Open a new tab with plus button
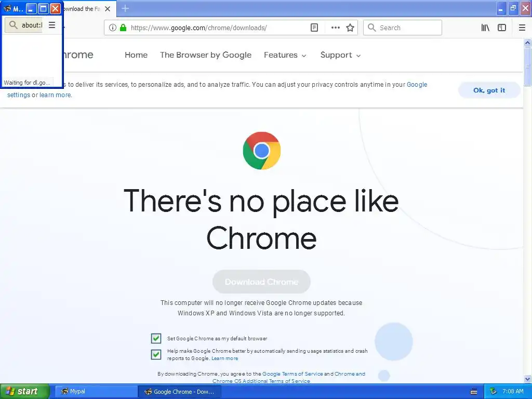This screenshot has height=399, width=532. pyautogui.click(x=125, y=8)
